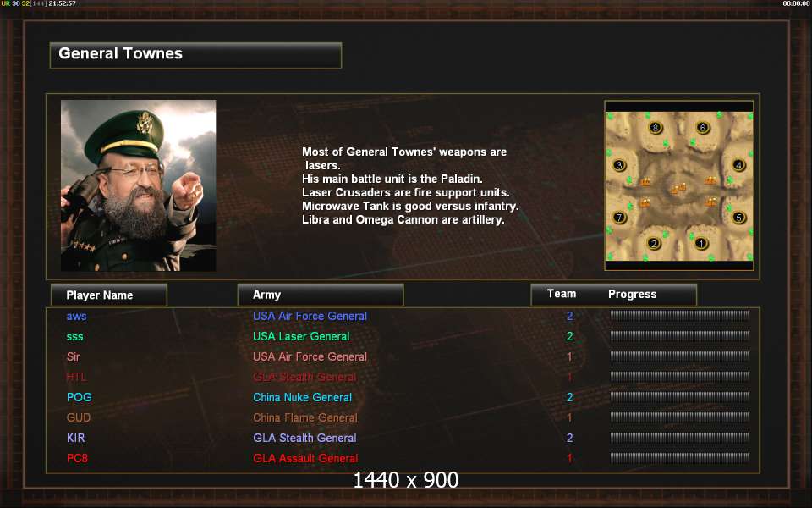
Task: Click PC8 player loading progress bar
Action: pos(679,458)
